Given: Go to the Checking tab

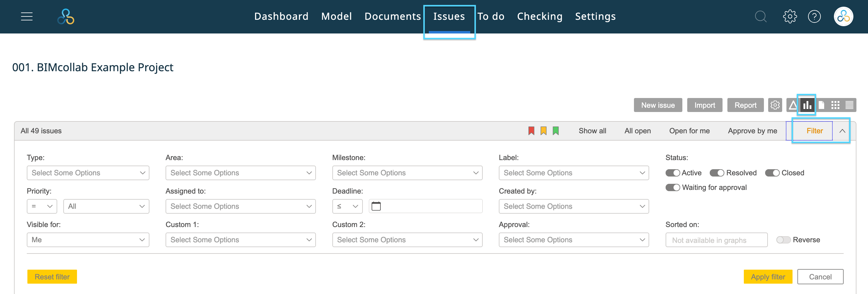Looking at the screenshot, I should 540,16.
